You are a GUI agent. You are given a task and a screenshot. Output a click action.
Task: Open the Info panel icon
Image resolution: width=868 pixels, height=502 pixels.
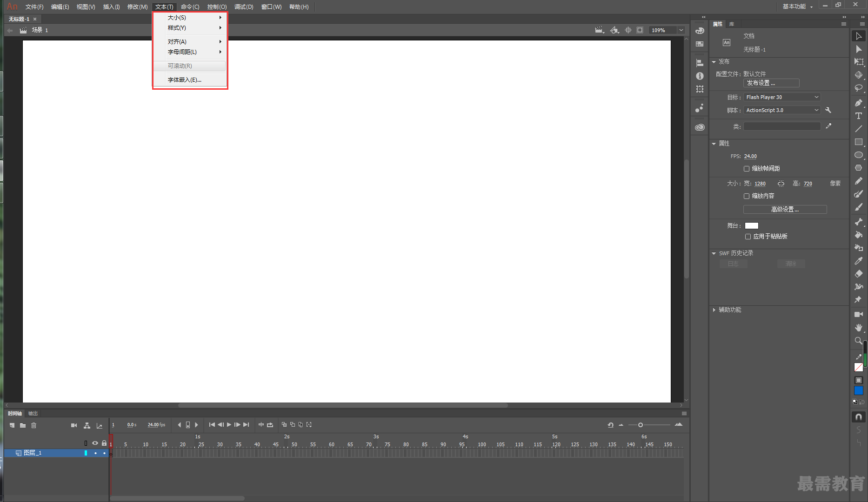[x=700, y=76]
